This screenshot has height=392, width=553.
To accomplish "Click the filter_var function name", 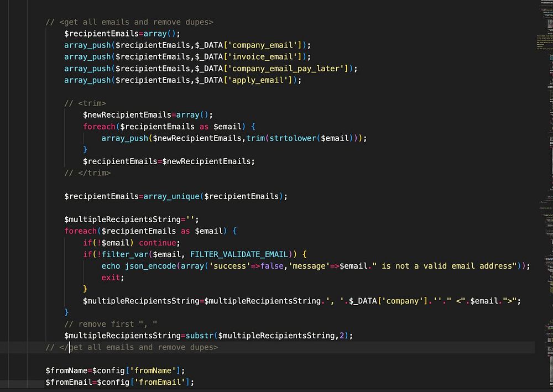I will [125, 254].
